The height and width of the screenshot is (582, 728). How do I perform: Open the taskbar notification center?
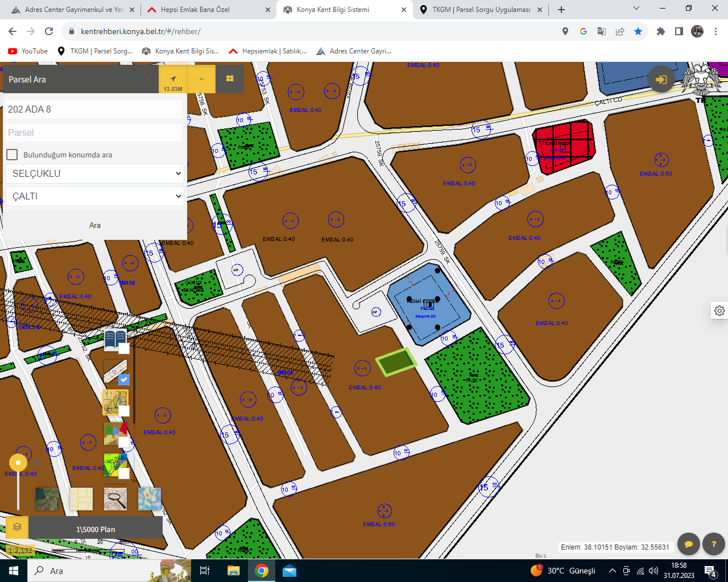point(710,571)
